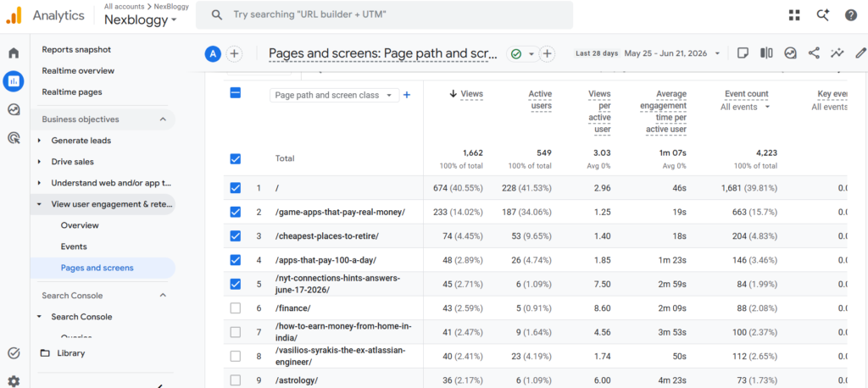Collapse the Search Console section header
Screen dimensions: 868x388
163,296
